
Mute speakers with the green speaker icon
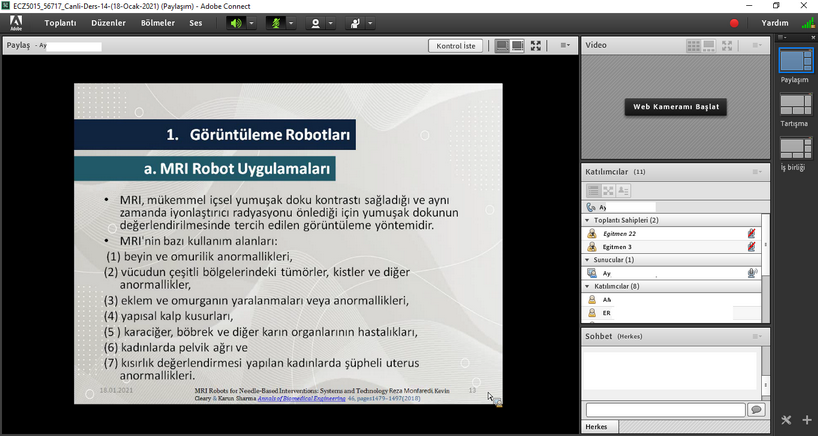tap(236, 22)
